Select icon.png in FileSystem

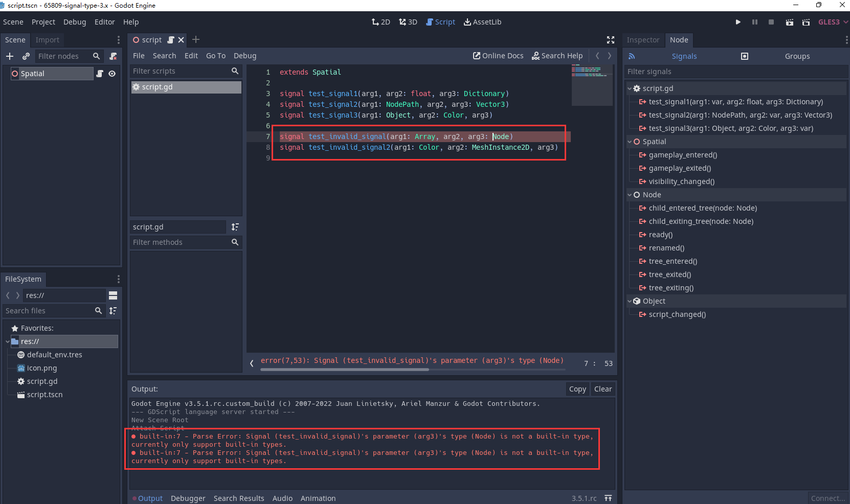coord(42,368)
